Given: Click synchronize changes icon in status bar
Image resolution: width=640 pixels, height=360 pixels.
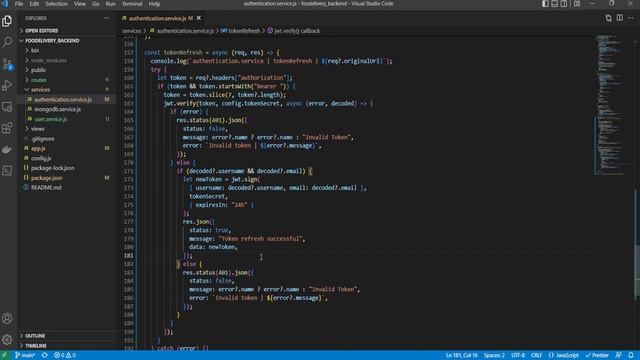Looking at the screenshot, I should click(x=44, y=355).
